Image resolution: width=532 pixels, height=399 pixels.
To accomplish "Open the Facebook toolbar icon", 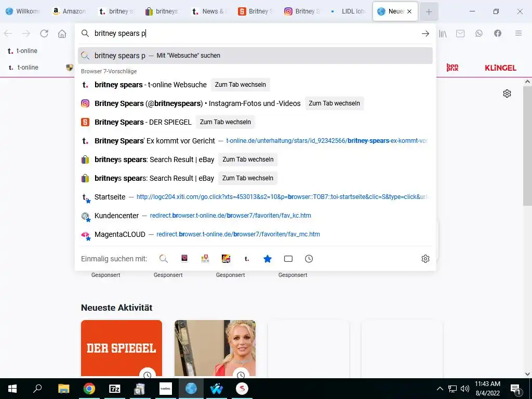I will click(497, 33).
